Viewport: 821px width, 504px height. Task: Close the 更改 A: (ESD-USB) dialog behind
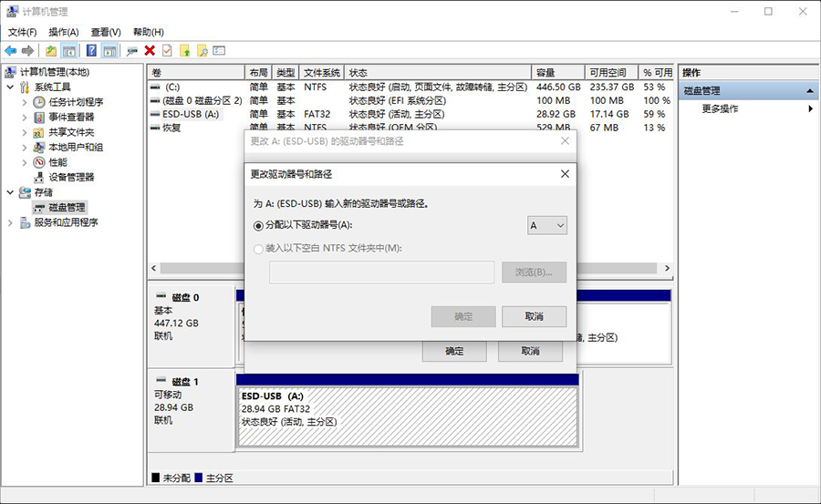point(565,140)
